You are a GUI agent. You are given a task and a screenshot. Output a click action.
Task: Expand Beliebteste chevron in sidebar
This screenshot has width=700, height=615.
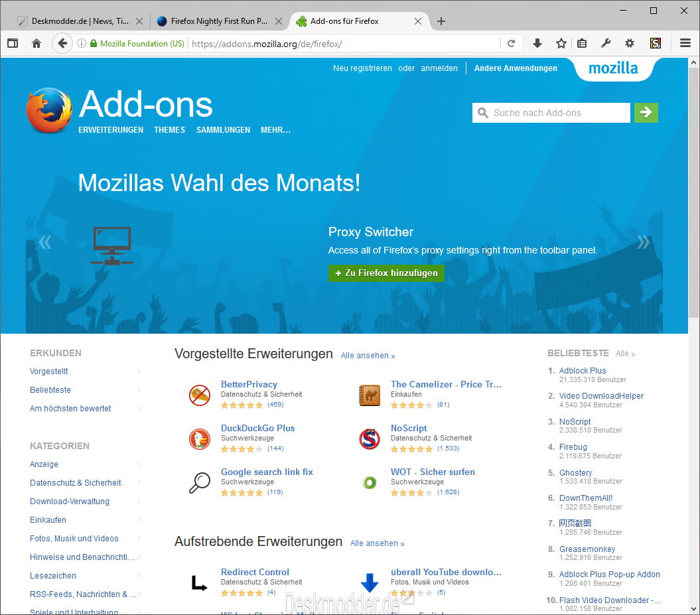(x=139, y=389)
